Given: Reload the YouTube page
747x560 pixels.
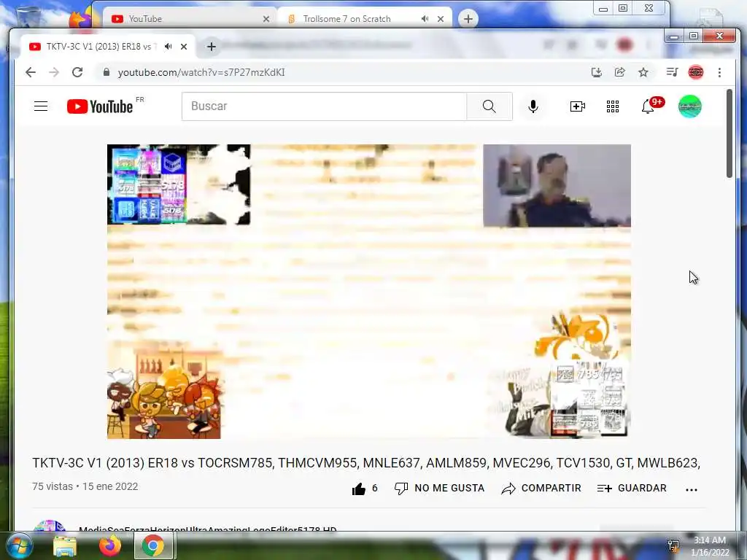Looking at the screenshot, I should (x=77, y=72).
